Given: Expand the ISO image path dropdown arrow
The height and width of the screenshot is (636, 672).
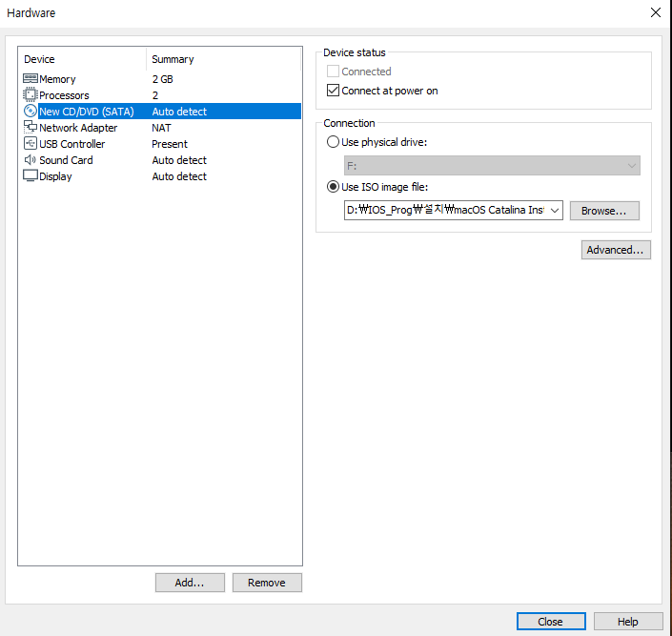Looking at the screenshot, I should 555,211.
